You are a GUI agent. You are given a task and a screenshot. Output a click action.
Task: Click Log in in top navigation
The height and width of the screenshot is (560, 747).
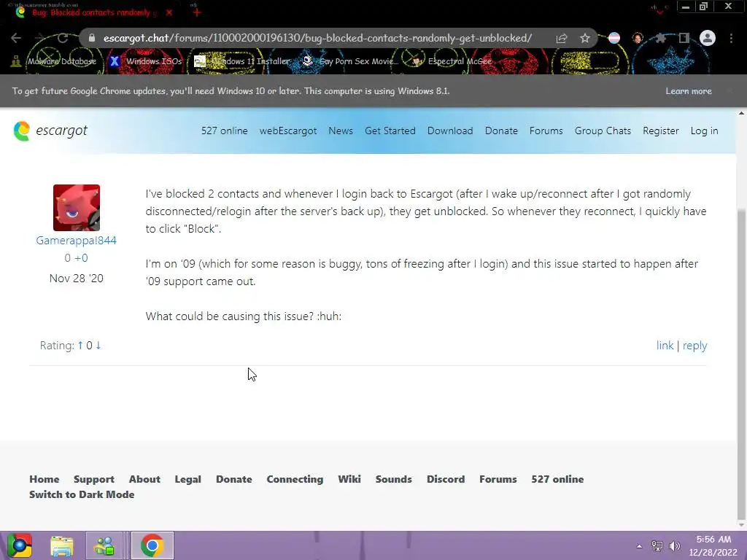(x=704, y=131)
